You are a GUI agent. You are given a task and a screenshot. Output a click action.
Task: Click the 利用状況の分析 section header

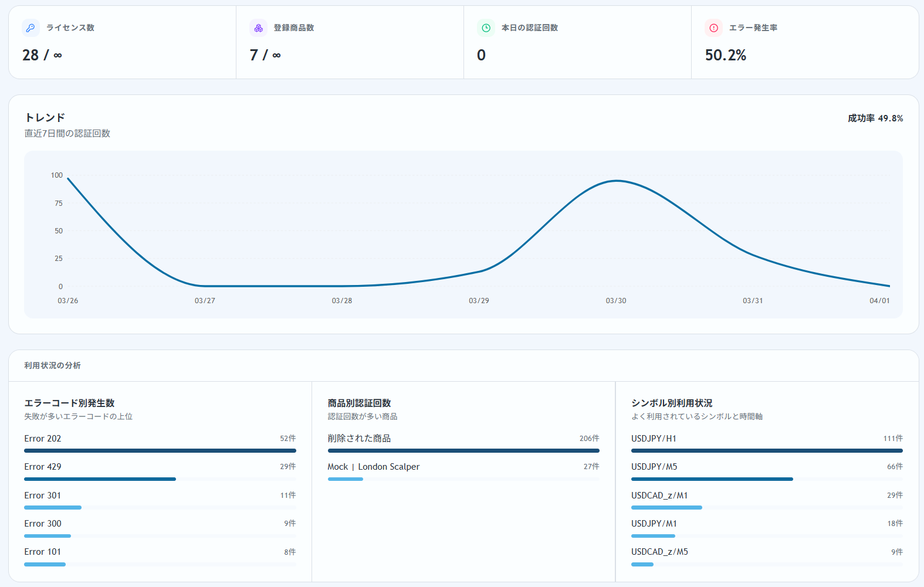[53, 365]
